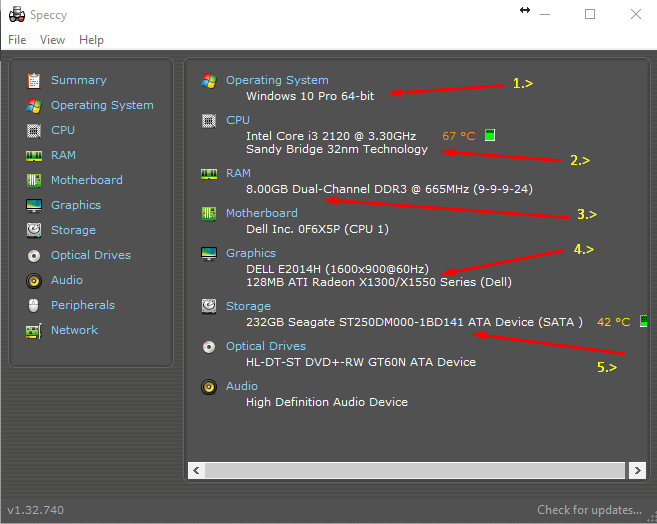Go to RAM section in sidebar
Viewport: 657px width, 524px height.
click(63, 155)
